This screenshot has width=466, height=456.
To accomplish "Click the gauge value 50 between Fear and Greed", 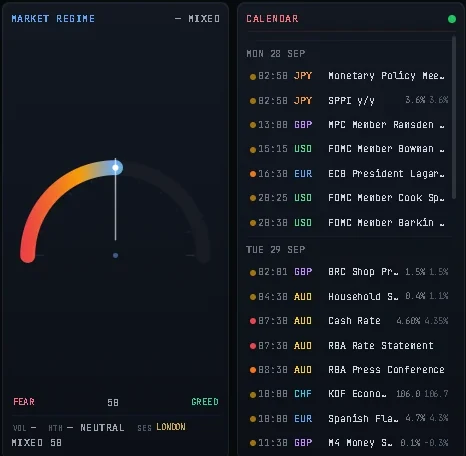I will pos(113,403).
